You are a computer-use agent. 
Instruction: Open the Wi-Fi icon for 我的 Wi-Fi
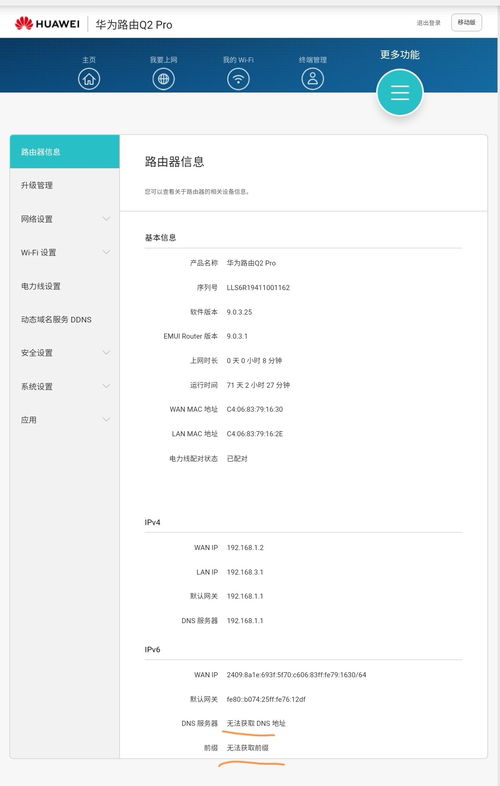click(238, 79)
